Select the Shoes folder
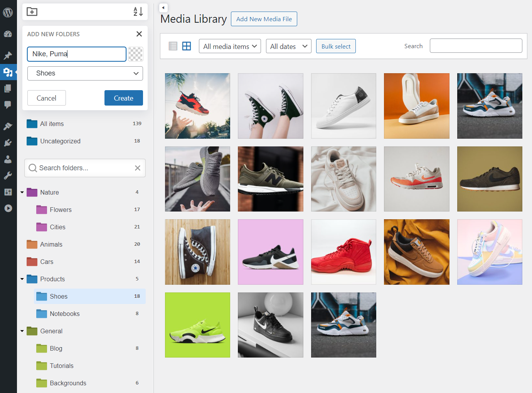This screenshot has width=532, height=393. 90,296
